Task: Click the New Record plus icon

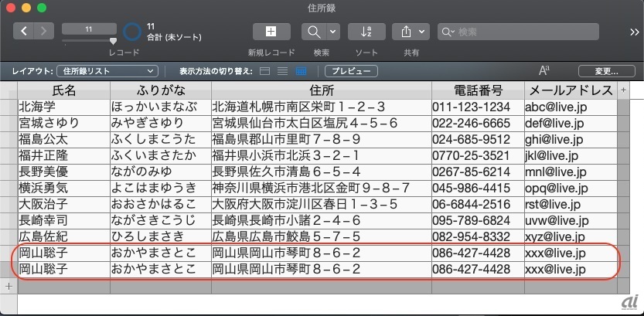Action: [x=271, y=32]
